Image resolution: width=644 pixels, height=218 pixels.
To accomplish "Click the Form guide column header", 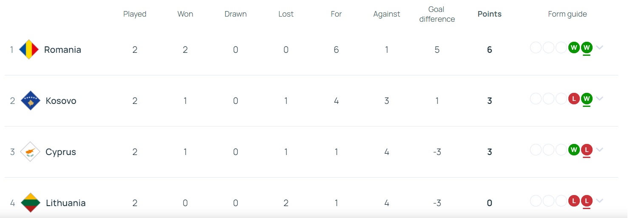I will (567, 14).
